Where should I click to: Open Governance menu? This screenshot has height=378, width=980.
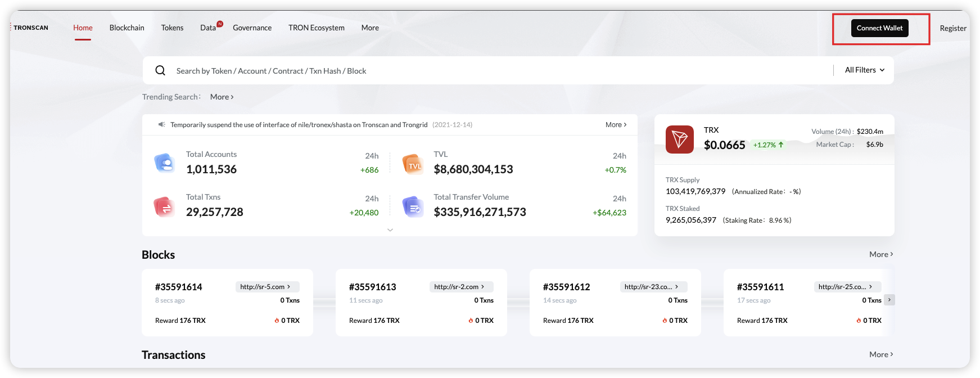tap(252, 28)
